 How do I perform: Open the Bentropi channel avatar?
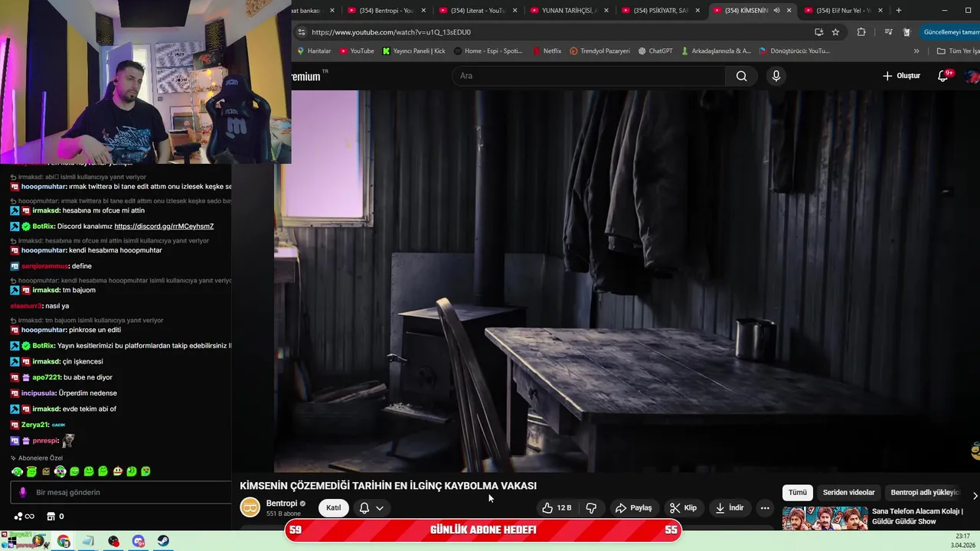[250, 507]
